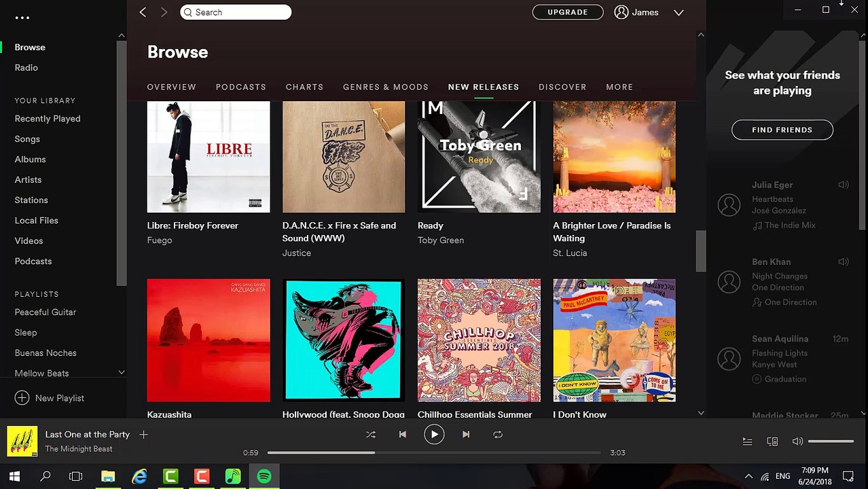Go forward with the right arrow
The image size is (868, 489).
coord(164,12)
